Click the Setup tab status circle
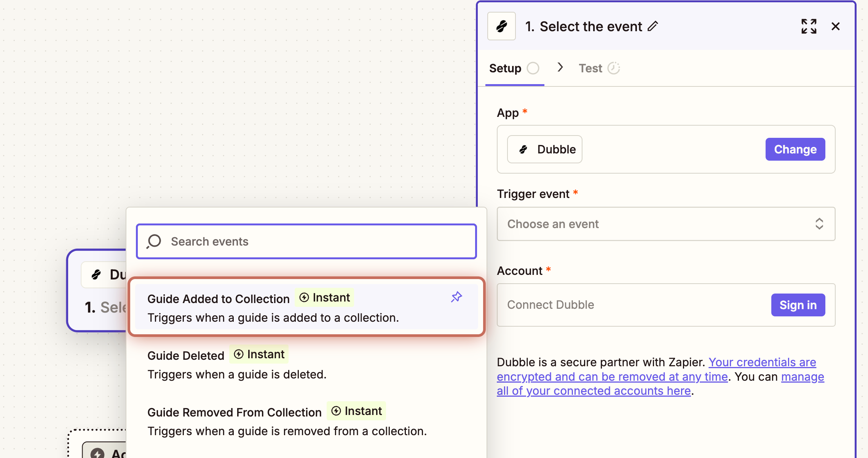Screen dimensions: 868x458 click(x=533, y=68)
